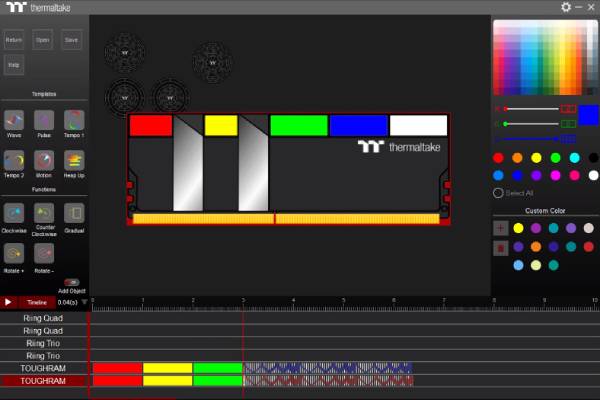Select the green LED zone on RAM
The height and width of the screenshot is (400, 600).
[x=299, y=126]
